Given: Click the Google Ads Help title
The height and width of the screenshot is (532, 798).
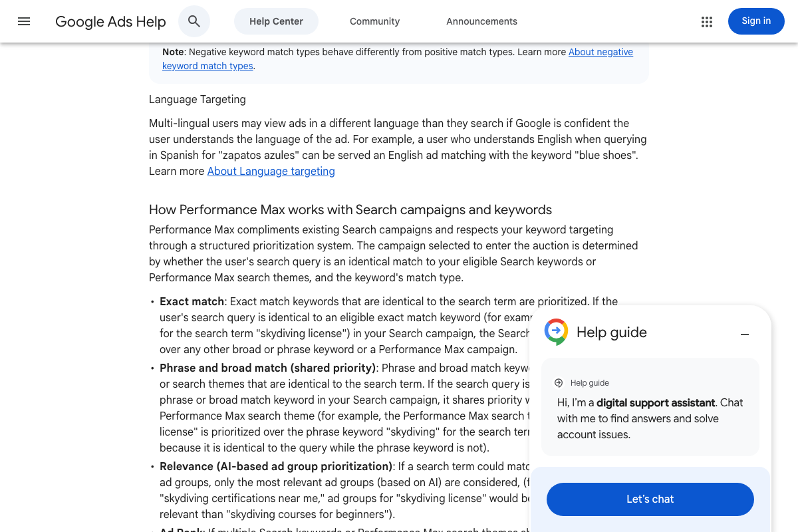Looking at the screenshot, I should pyautogui.click(x=110, y=21).
